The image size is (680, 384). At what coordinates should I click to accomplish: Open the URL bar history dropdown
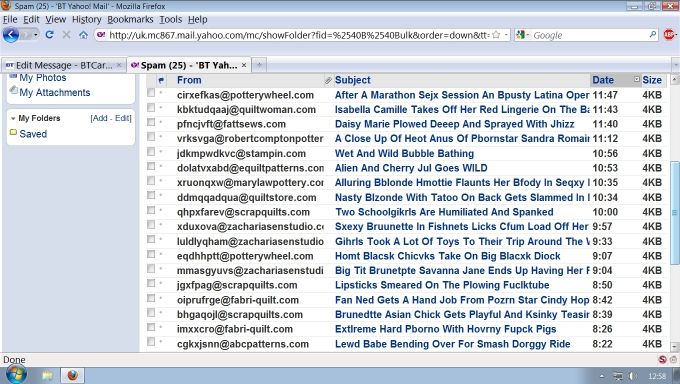pos(506,35)
